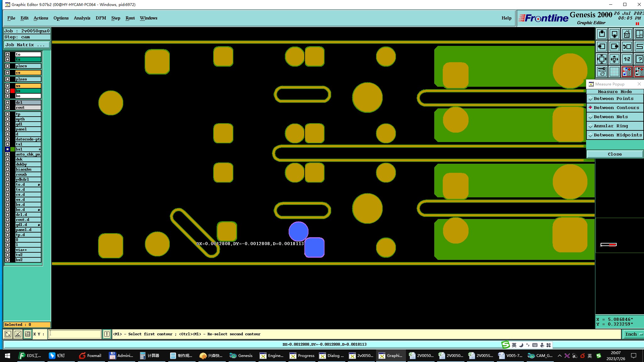Toggle display checkbox for the cs layer
The width and height of the screenshot is (644, 362).
click(x=8, y=73)
